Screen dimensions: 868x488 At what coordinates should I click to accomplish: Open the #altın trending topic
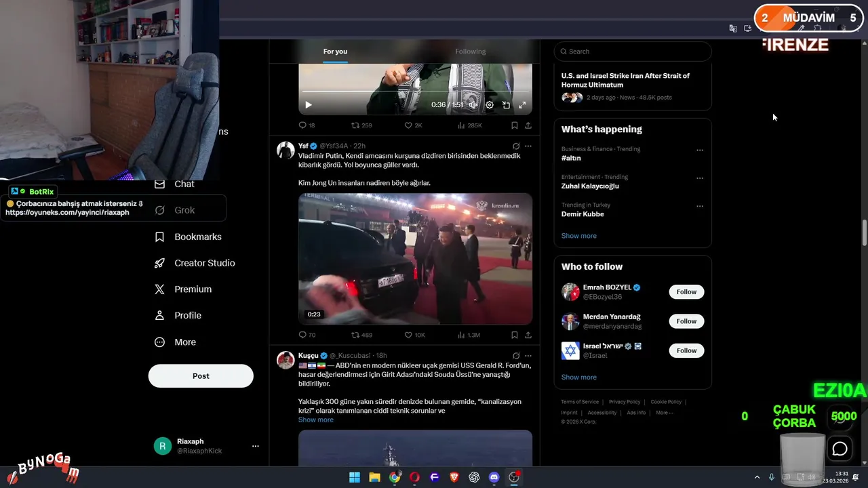571,158
